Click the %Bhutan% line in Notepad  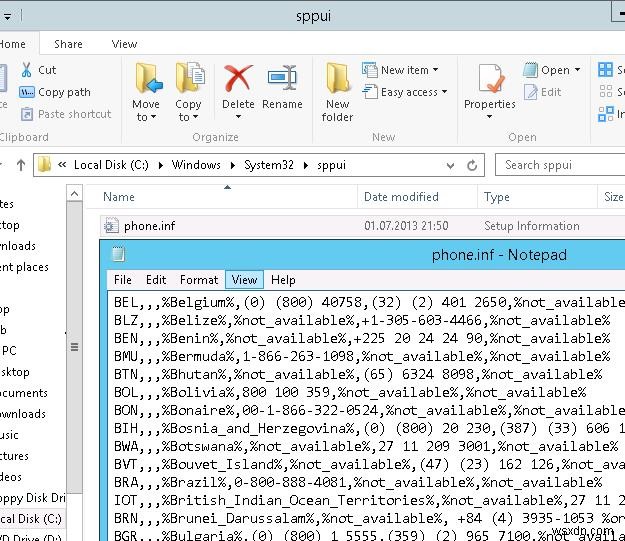coord(358,374)
